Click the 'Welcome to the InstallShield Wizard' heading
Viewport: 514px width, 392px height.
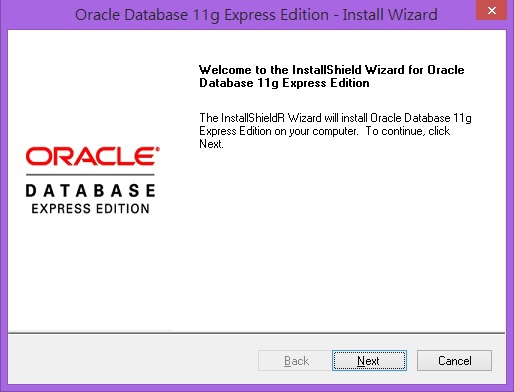pyautogui.click(x=332, y=76)
